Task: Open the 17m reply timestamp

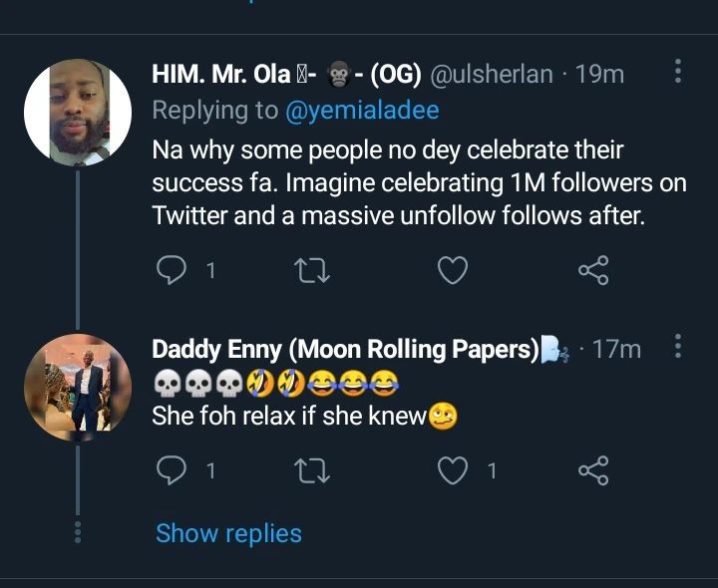Action: click(616, 349)
